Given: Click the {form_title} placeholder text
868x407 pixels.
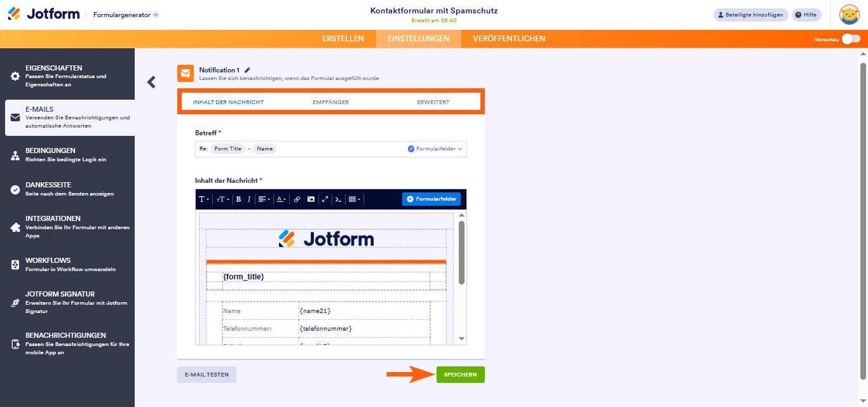Looking at the screenshot, I should [243, 277].
